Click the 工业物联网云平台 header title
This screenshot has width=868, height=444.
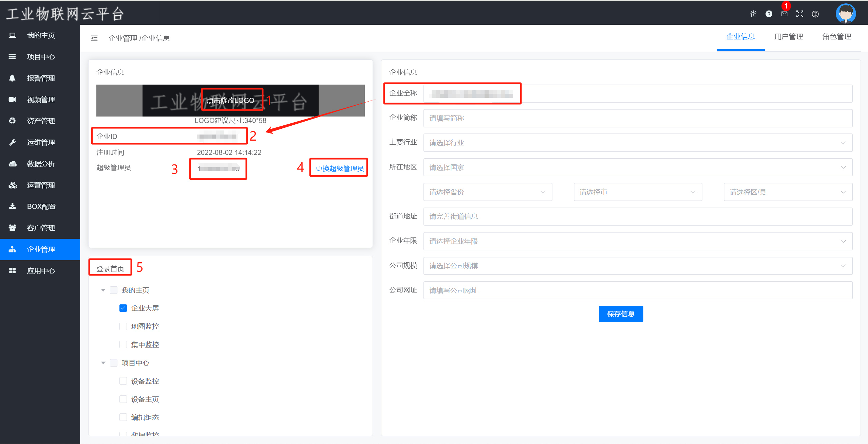(x=65, y=14)
